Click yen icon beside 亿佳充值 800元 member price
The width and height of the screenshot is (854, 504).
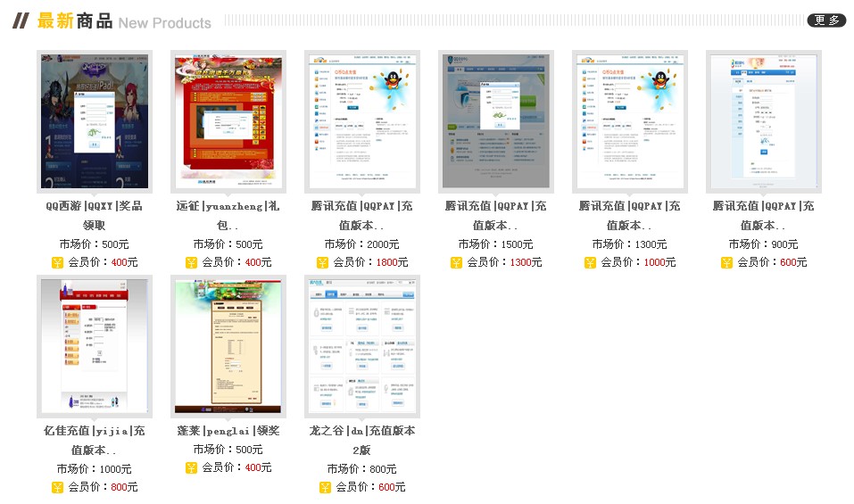[x=58, y=487]
